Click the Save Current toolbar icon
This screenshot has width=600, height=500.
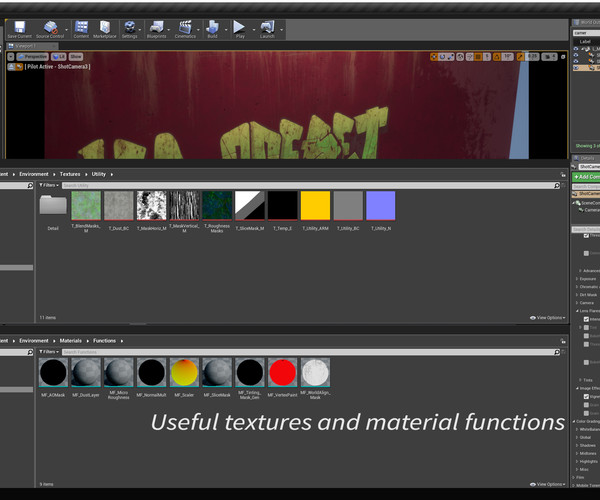[20, 29]
